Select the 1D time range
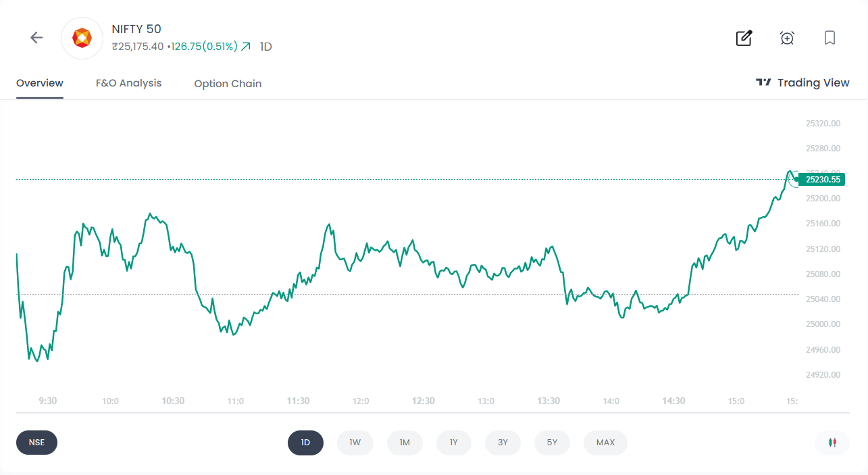This screenshot has height=475, width=868. pyautogui.click(x=305, y=443)
